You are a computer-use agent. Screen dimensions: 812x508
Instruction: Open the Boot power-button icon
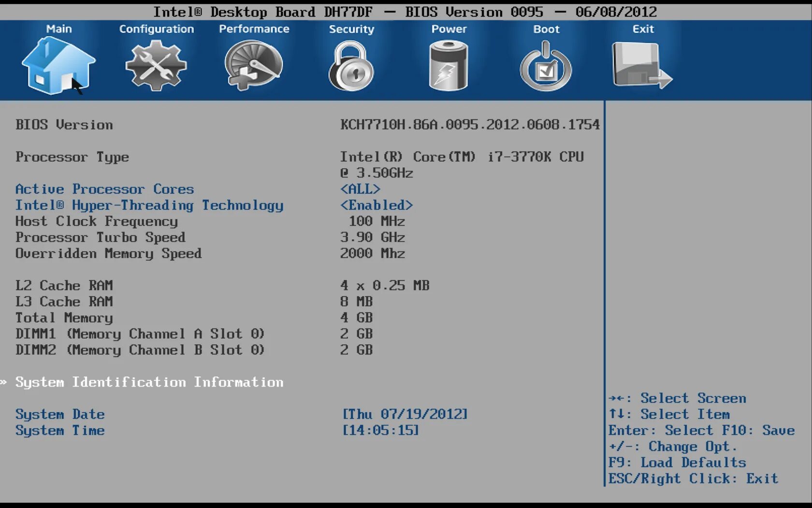pyautogui.click(x=546, y=66)
